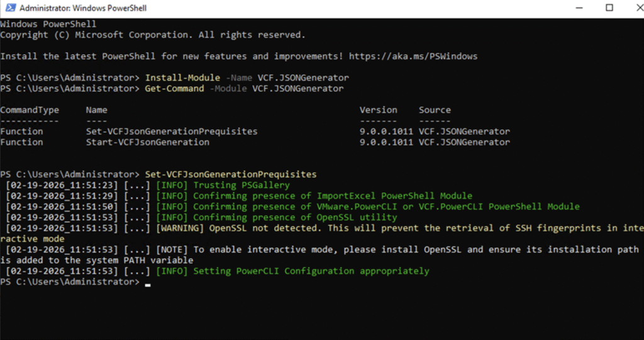Click the https://aka.ms/PSWindows link
Viewport: 644px width, 340px height.
pos(413,56)
